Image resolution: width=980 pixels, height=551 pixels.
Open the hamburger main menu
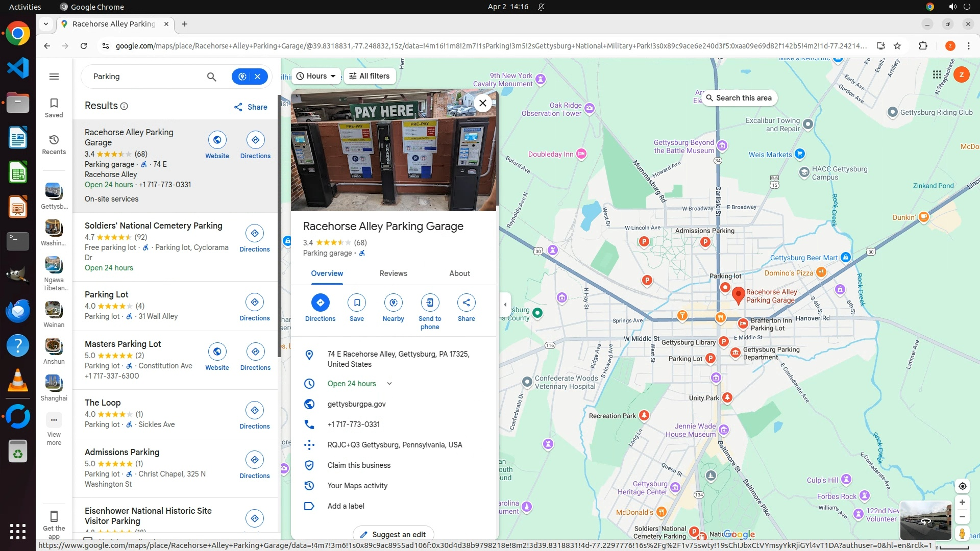54,77
